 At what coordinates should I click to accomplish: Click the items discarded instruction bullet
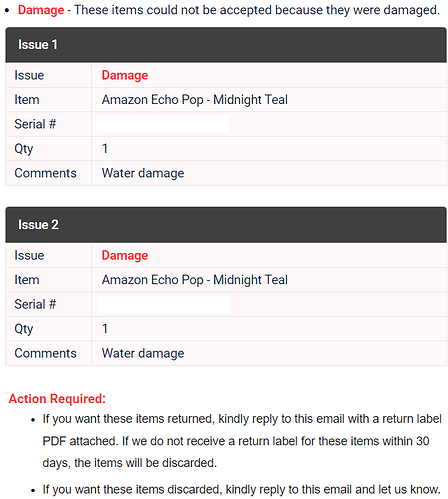point(241,489)
